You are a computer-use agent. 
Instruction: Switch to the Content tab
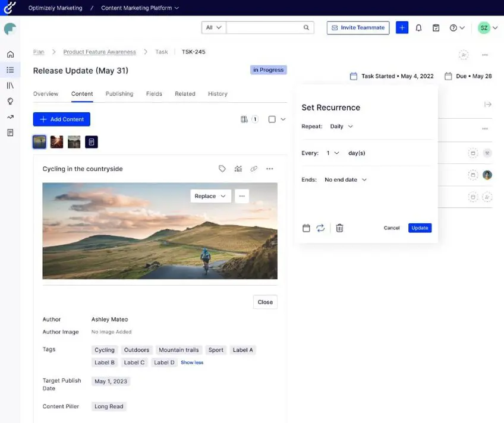pyautogui.click(x=82, y=94)
